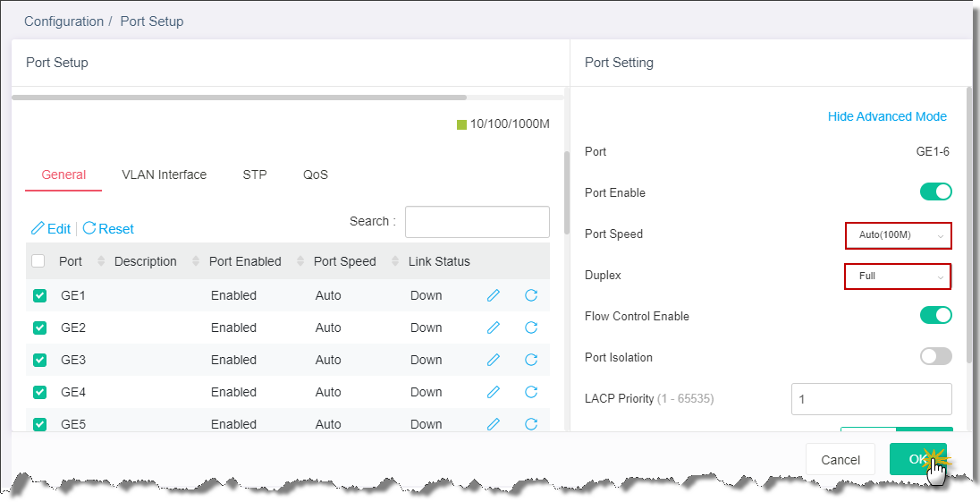Click the reset icon for GE1 row
The width and height of the screenshot is (980, 502).
531,295
